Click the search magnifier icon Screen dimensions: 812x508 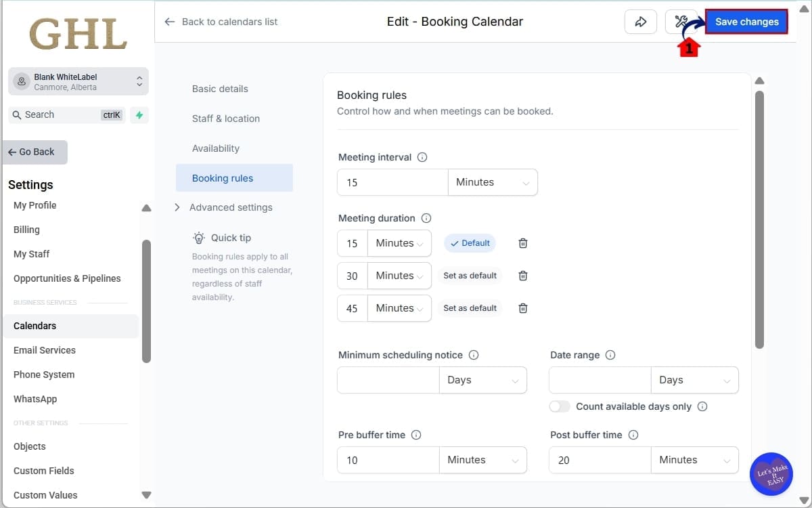17,115
